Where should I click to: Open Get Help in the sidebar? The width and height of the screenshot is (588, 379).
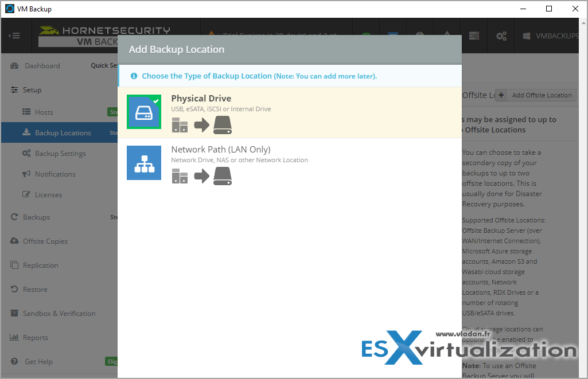tap(38, 361)
